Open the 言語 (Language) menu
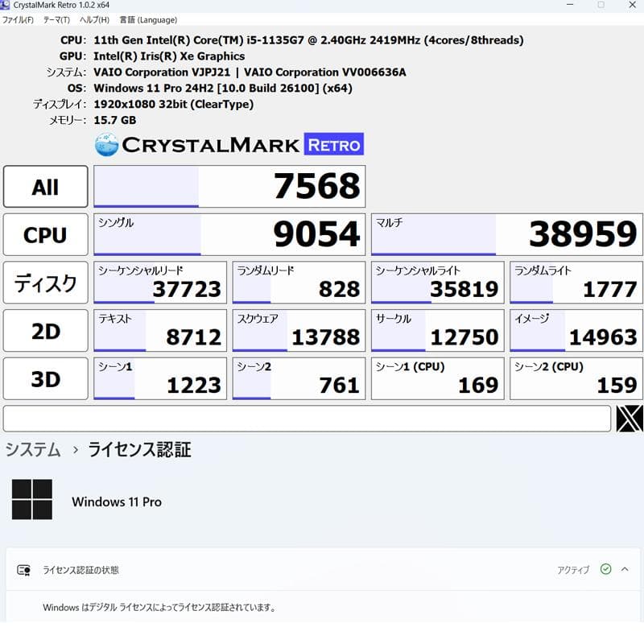The height and width of the screenshot is (644, 644). pos(148,19)
